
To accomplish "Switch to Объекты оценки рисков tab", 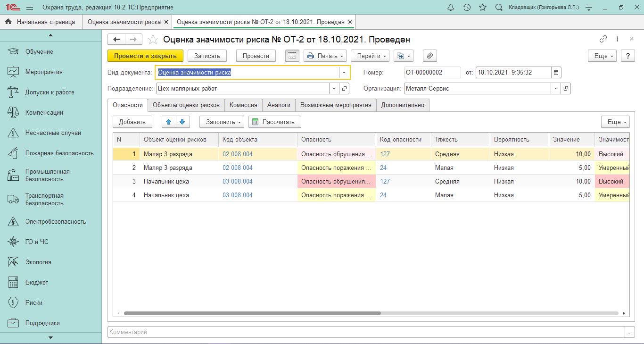I will pos(186,105).
